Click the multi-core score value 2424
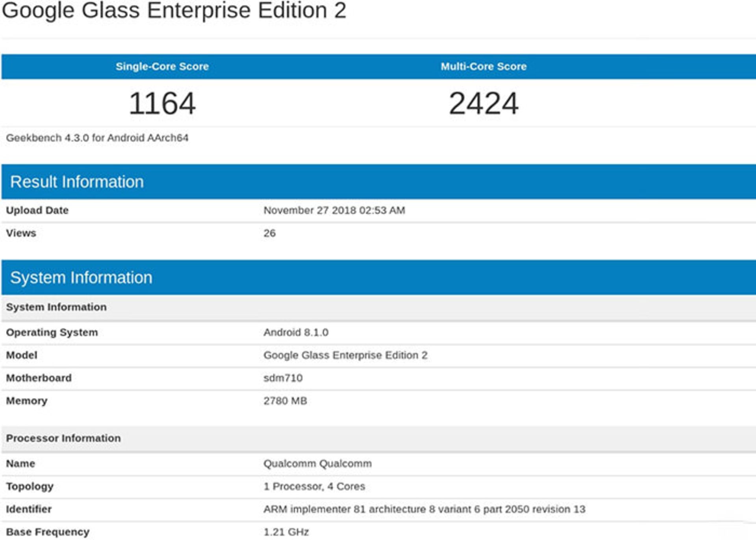 484,103
